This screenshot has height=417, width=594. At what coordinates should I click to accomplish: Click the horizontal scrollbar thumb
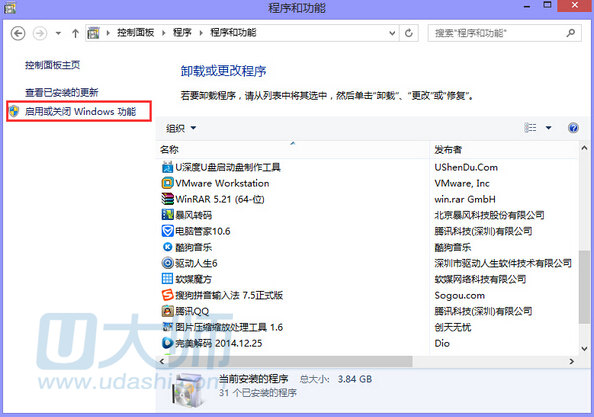(x=290, y=361)
